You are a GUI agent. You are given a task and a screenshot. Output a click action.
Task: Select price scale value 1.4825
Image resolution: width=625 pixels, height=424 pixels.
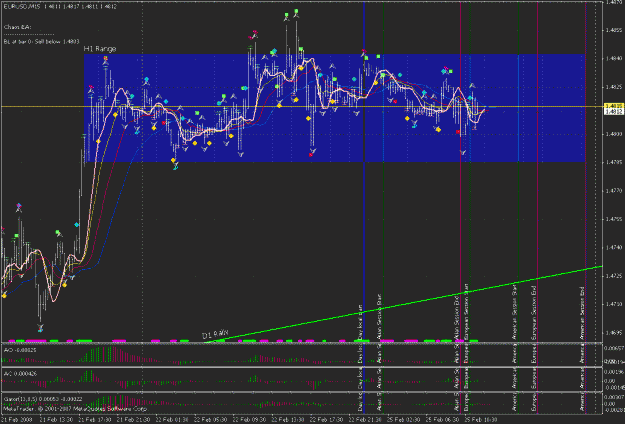[x=614, y=87]
